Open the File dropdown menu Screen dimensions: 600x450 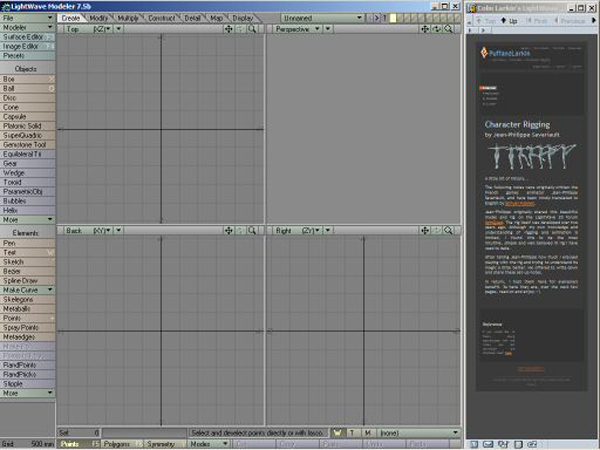(28, 18)
